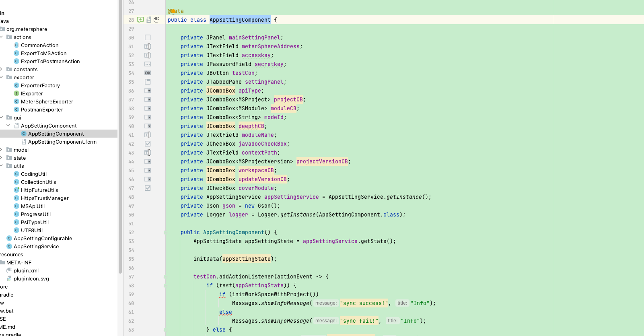Collapse the AppSettingComponent node in project tree
Image resolution: width=644 pixels, height=336 pixels.
[8, 126]
